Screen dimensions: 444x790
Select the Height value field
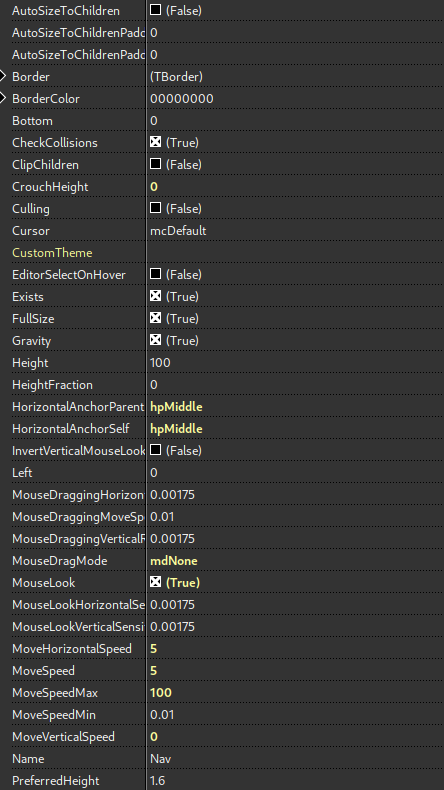(295, 363)
